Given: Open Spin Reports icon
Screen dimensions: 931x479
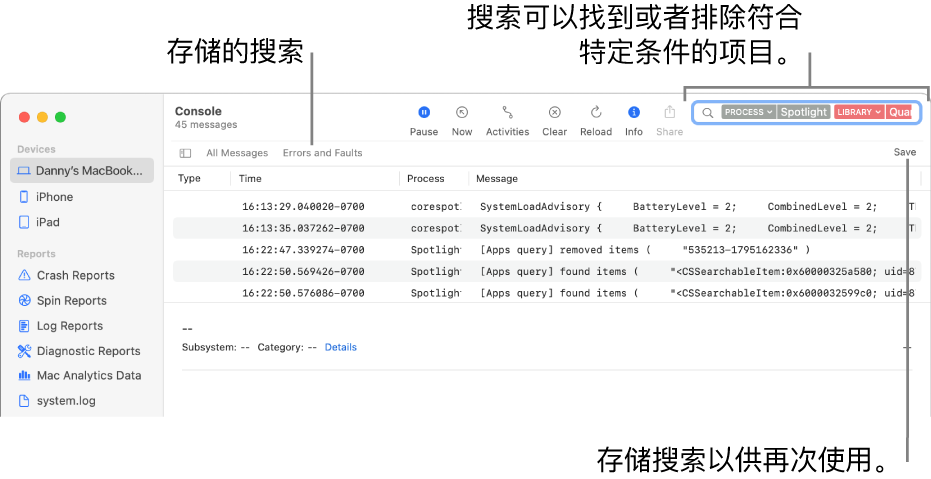Looking at the screenshot, I should click(x=24, y=300).
